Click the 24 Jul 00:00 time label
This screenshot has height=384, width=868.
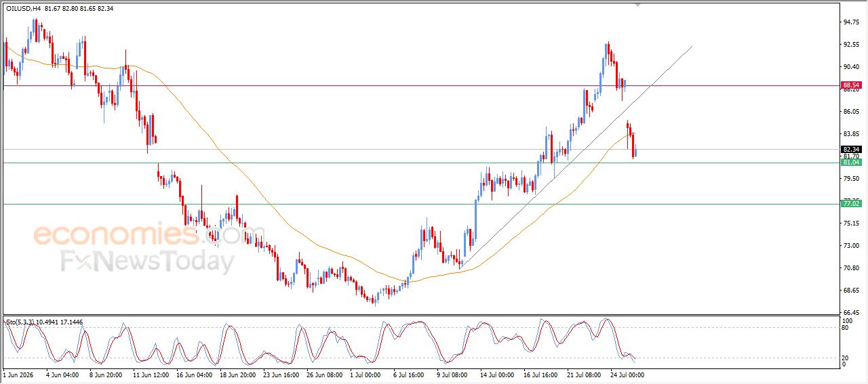tap(627, 374)
